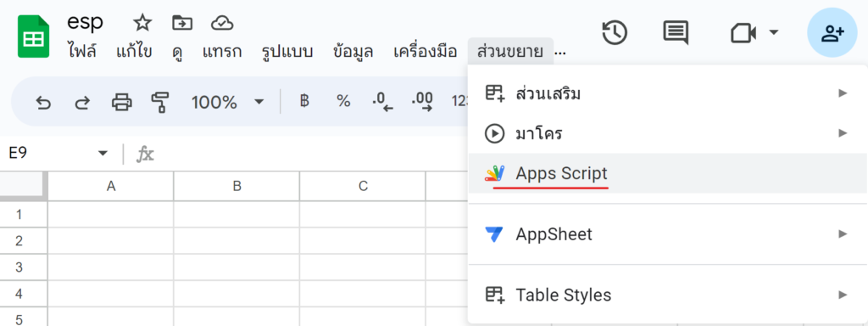
Task: Select column B header
Action: pos(237,186)
